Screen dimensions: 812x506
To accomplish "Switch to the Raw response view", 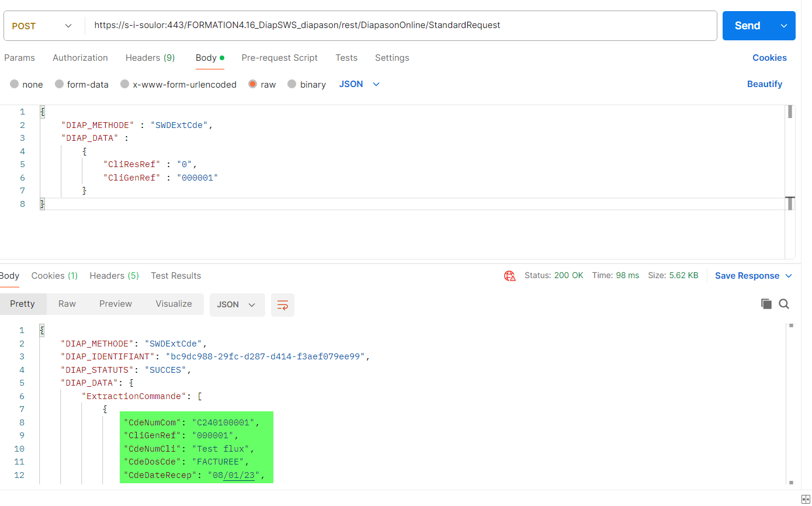I will (67, 304).
